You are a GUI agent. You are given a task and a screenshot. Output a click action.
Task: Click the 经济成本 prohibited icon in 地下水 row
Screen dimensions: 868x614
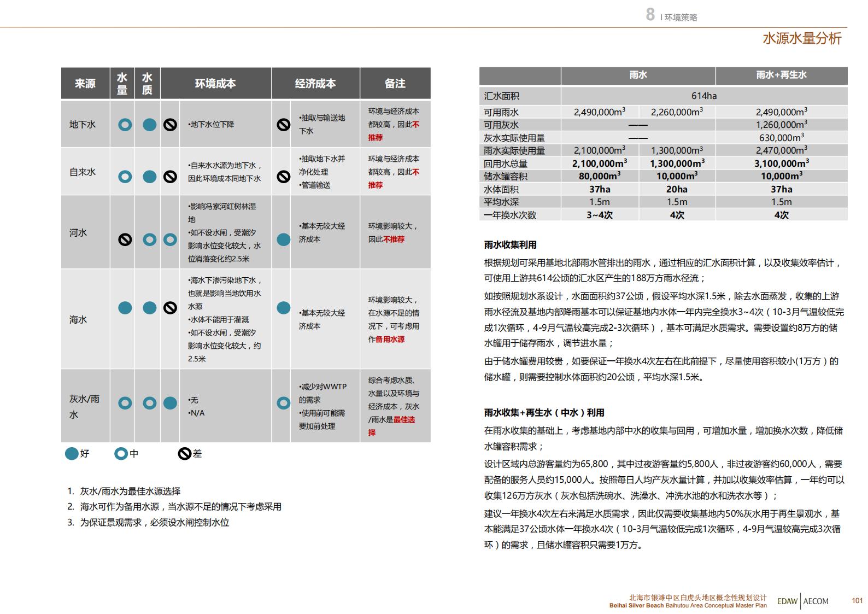[x=283, y=125]
